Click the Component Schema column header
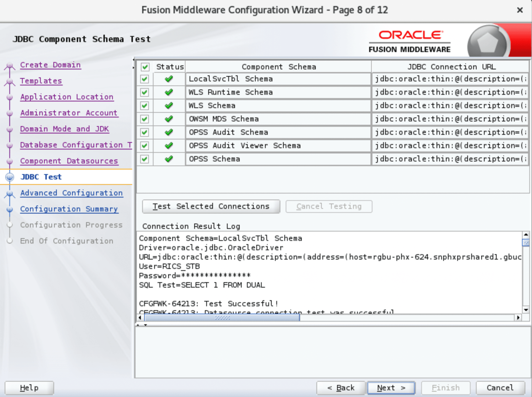 point(279,67)
